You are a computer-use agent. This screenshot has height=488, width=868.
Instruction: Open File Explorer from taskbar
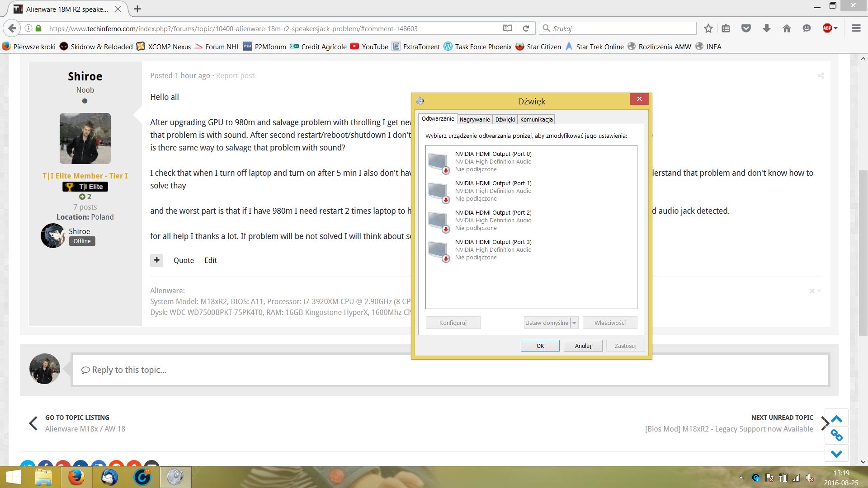click(43, 477)
